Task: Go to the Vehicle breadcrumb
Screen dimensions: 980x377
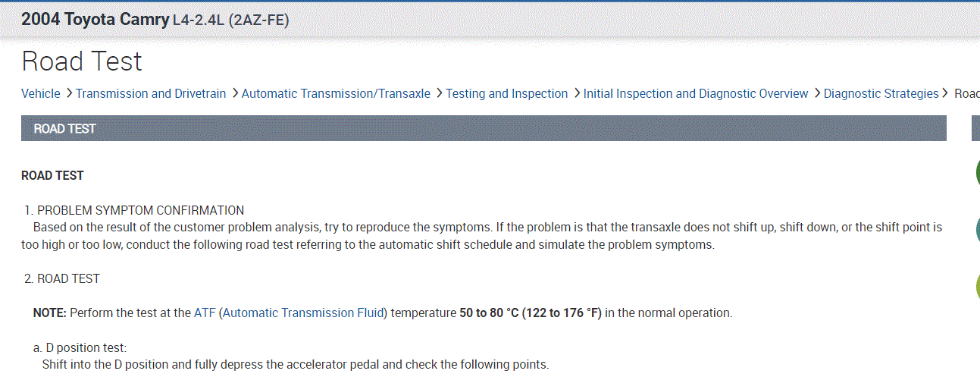Action: pos(41,93)
